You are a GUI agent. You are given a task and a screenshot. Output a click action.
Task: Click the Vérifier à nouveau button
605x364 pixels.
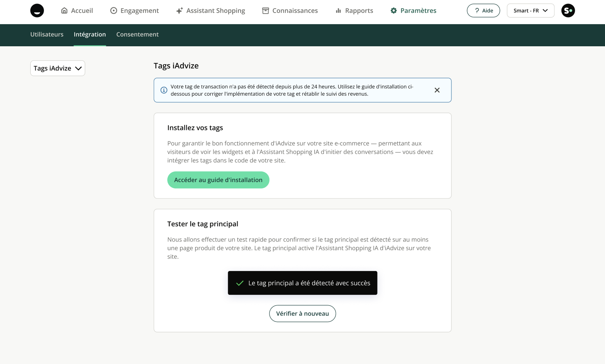tap(302, 313)
